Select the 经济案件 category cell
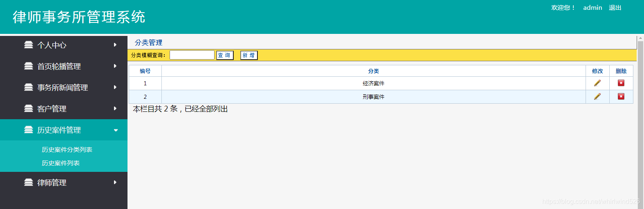Viewport: 644px width, 209px height. pos(373,83)
